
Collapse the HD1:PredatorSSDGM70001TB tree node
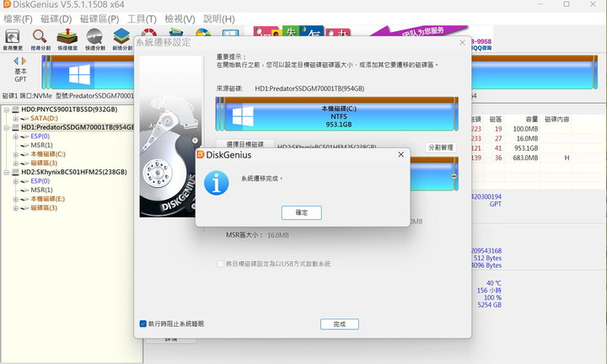6,127
